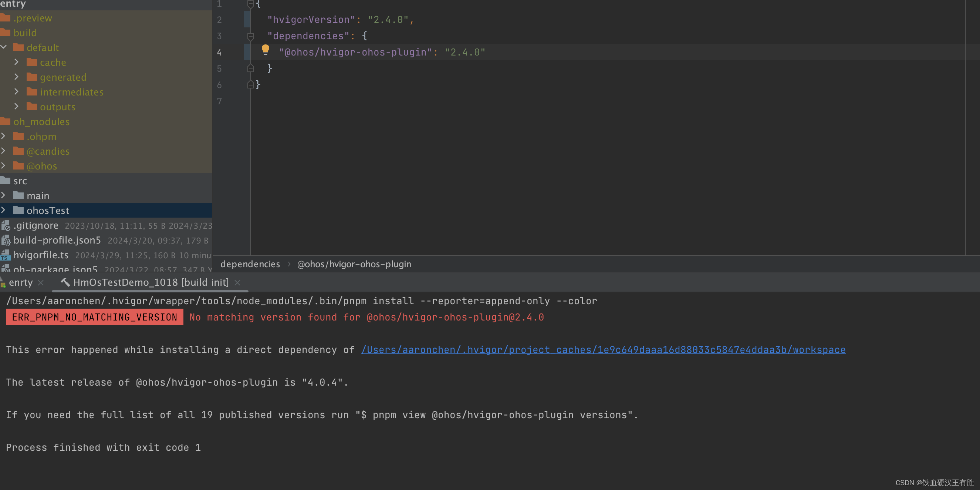Fold the dependencies block at line 3
The height and width of the screenshot is (490, 980).
click(x=250, y=36)
